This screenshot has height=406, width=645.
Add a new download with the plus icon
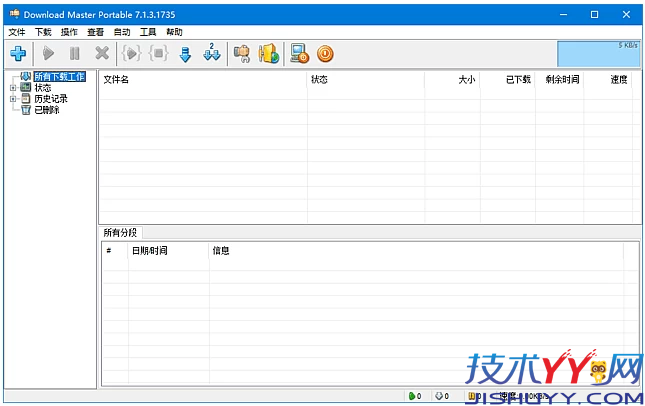[x=18, y=53]
